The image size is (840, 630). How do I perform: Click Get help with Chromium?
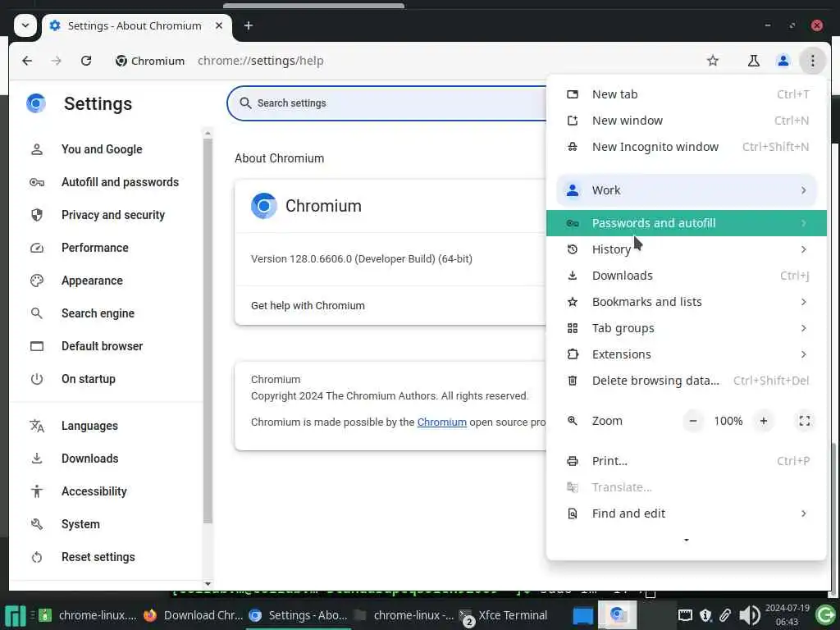pos(308,305)
